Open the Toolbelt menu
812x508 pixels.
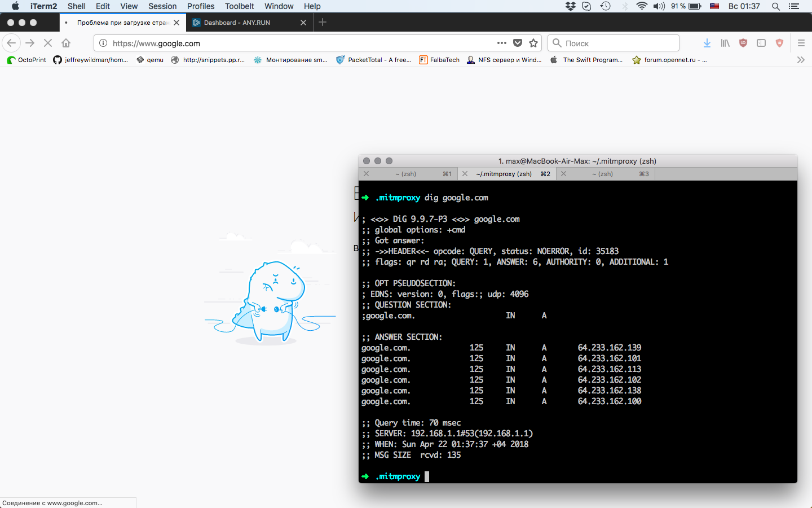click(x=240, y=6)
